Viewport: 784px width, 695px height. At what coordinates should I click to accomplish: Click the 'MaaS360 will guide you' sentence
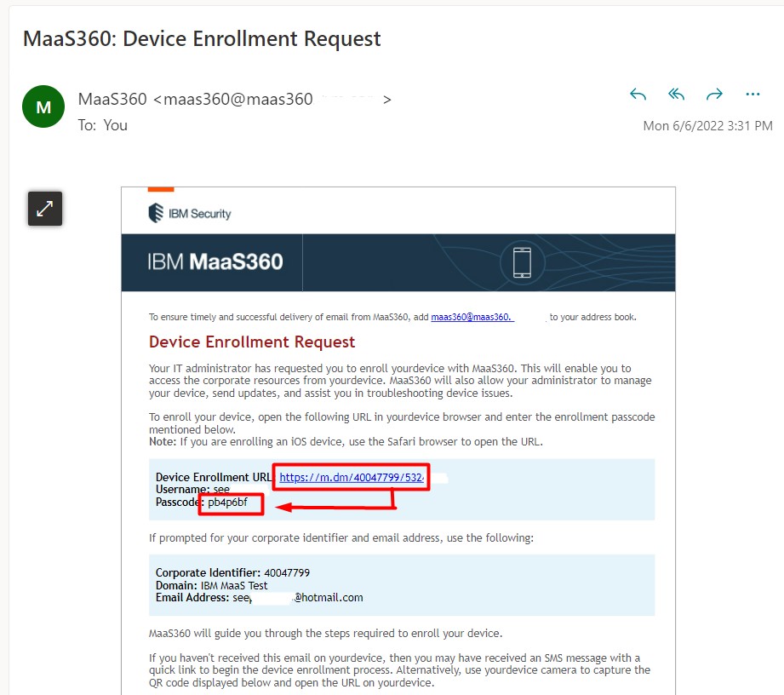point(325,634)
